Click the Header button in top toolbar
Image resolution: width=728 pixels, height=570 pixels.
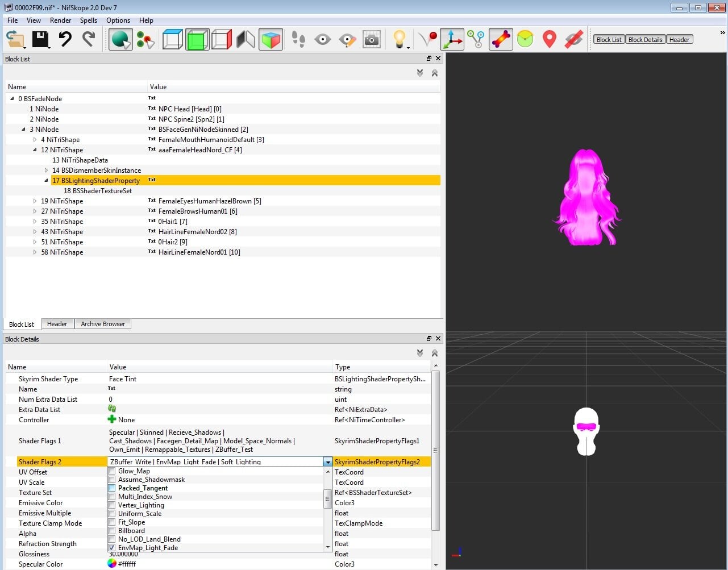679,40
